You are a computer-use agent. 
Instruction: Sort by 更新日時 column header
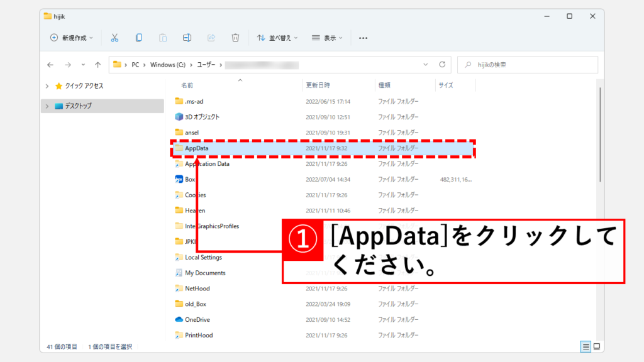[x=318, y=85]
